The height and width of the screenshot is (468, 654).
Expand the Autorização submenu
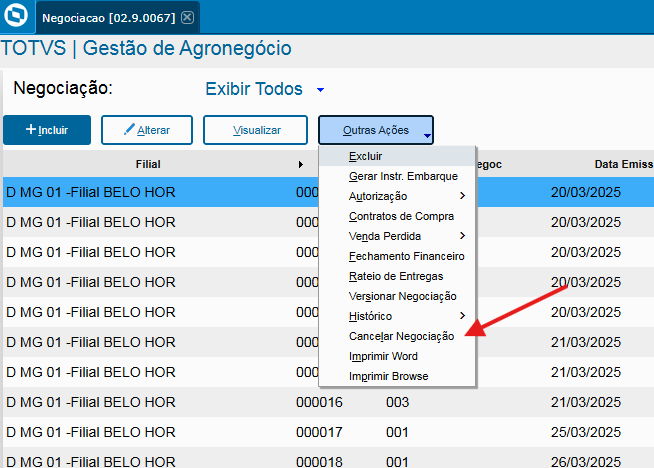click(397, 196)
